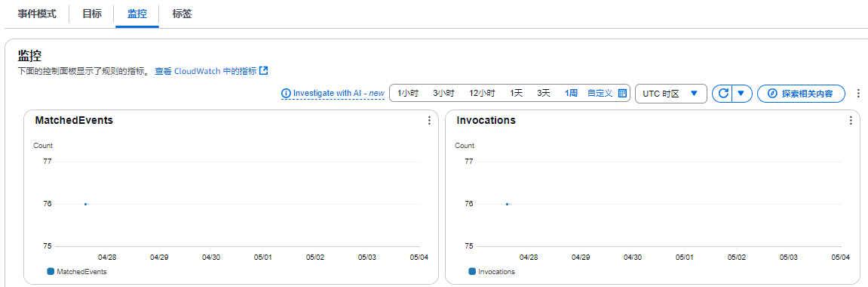This screenshot has width=868, height=287.
Task: Open the 事件模式 tab
Action: (x=37, y=14)
